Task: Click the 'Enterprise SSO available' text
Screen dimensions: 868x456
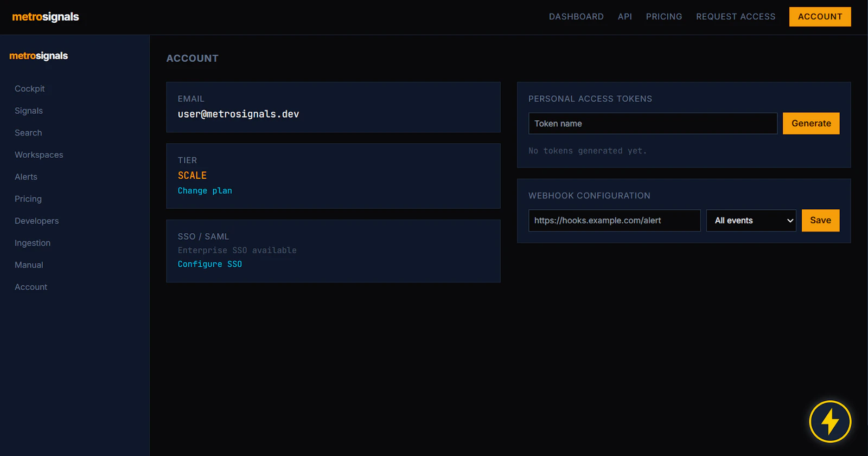Action: tap(237, 251)
